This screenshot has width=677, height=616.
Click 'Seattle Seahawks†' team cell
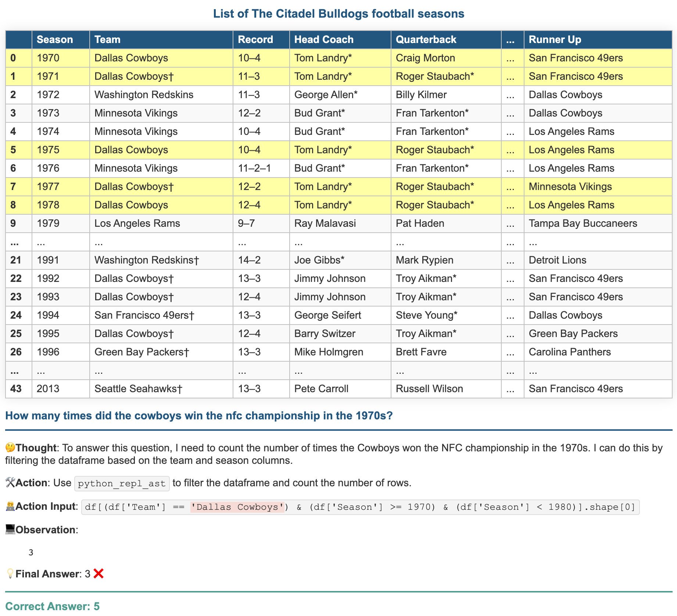coord(161,389)
